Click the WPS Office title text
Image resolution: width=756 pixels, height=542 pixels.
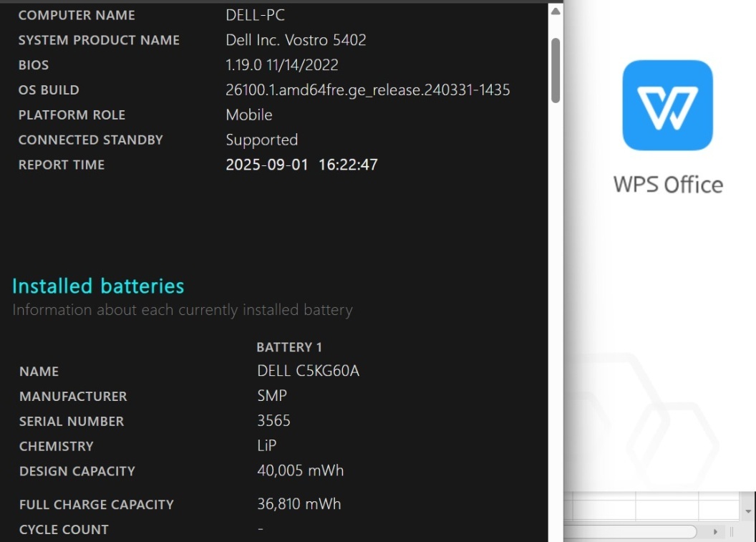(668, 185)
